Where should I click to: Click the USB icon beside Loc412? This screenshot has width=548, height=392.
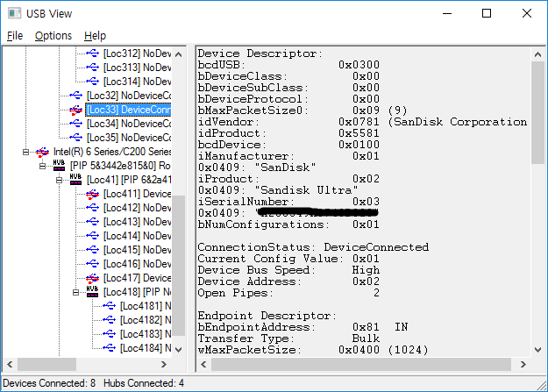[93, 208]
